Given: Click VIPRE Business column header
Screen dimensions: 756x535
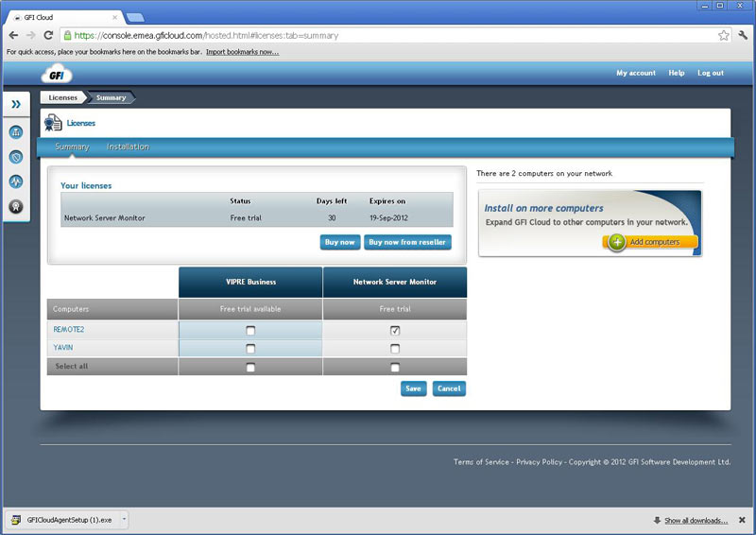Looking at the screenshot, I should pyautogui.click(x=250, y=283).
